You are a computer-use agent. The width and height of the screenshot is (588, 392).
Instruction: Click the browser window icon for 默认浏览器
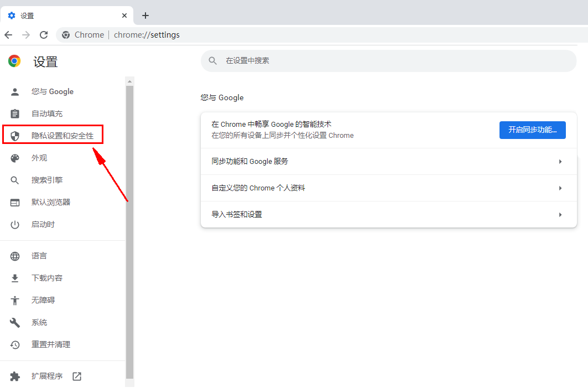click(15, 203)
